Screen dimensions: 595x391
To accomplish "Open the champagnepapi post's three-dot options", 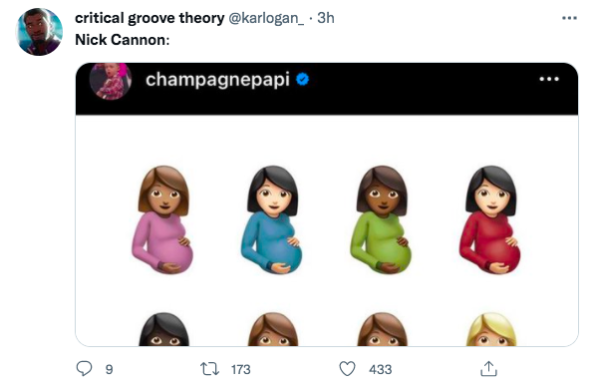I will tap(549, 79).
